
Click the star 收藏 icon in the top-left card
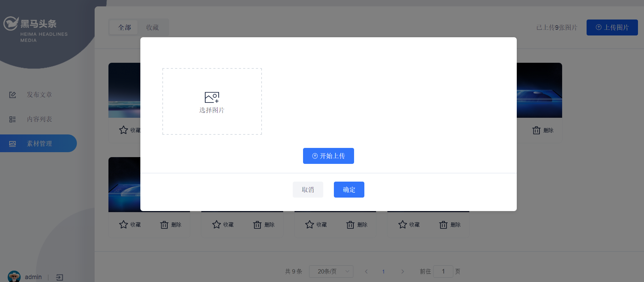tap(123, 130)
